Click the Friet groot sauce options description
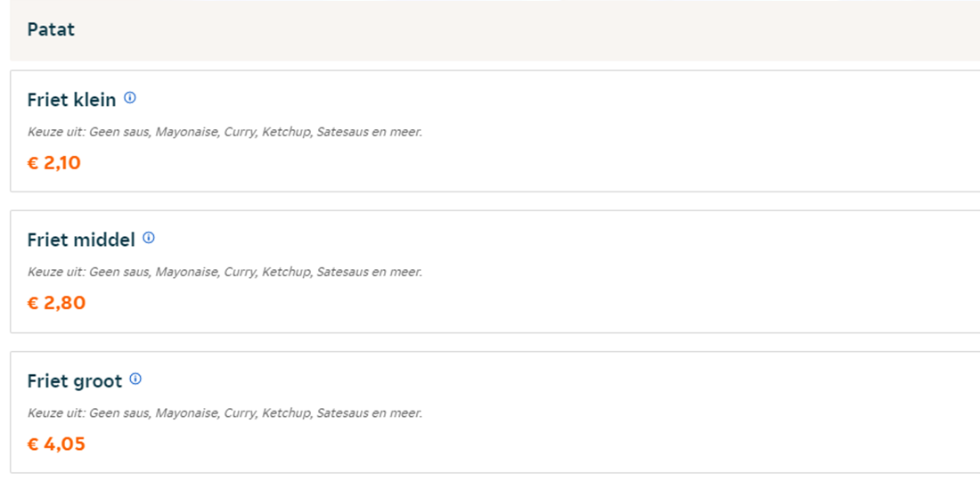980x490 pixels. pyautogui.click(x=225, y=413)
